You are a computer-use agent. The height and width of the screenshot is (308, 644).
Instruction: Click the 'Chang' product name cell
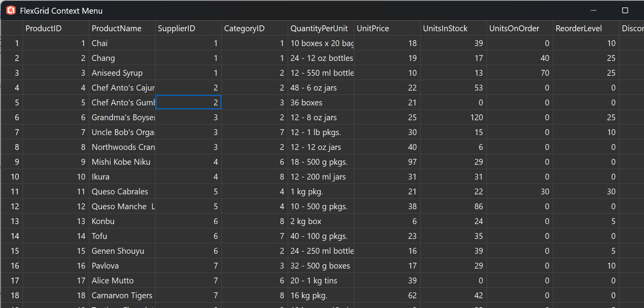[x=122, y=58]
